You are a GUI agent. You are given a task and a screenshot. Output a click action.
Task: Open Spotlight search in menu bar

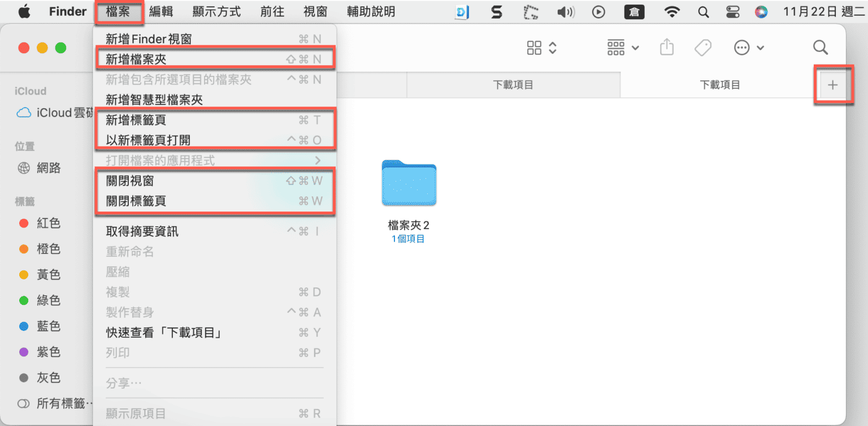704,12
